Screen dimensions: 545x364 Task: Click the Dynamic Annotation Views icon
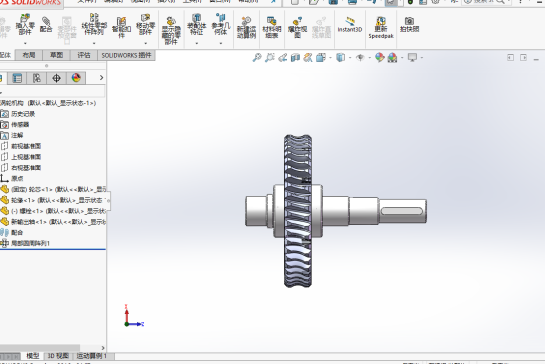[x=308, y=57]
